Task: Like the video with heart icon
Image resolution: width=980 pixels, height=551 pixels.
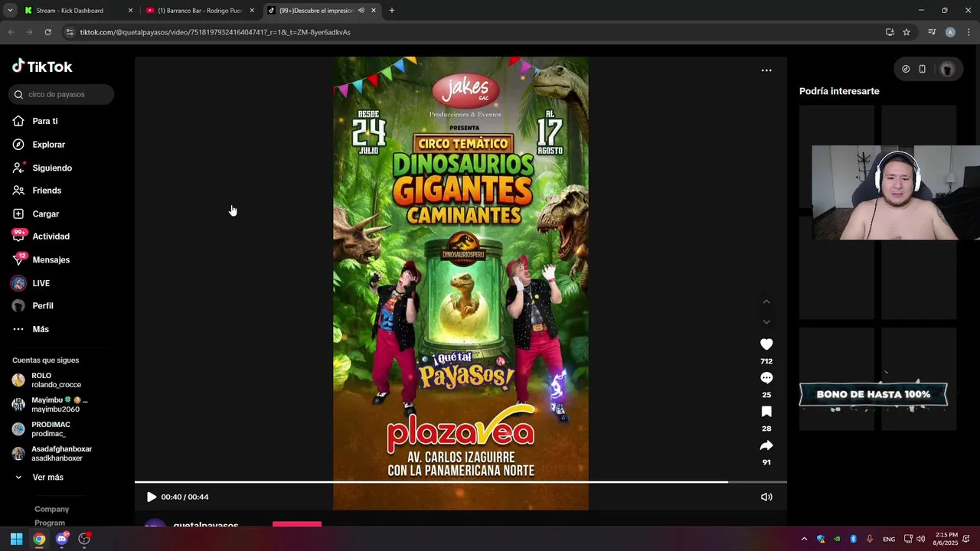Action: pyautogui.click(x=766, y=344)
